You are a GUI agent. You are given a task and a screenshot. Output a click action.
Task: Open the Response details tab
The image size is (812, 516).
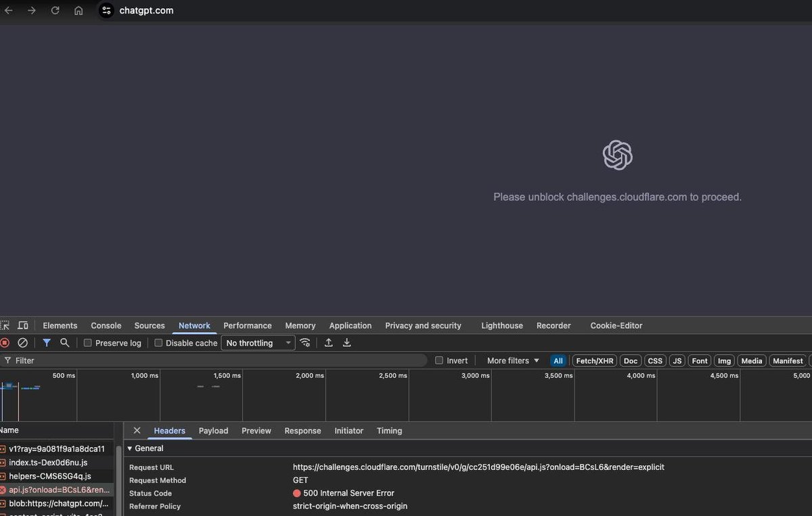click(x=302, y=431)
